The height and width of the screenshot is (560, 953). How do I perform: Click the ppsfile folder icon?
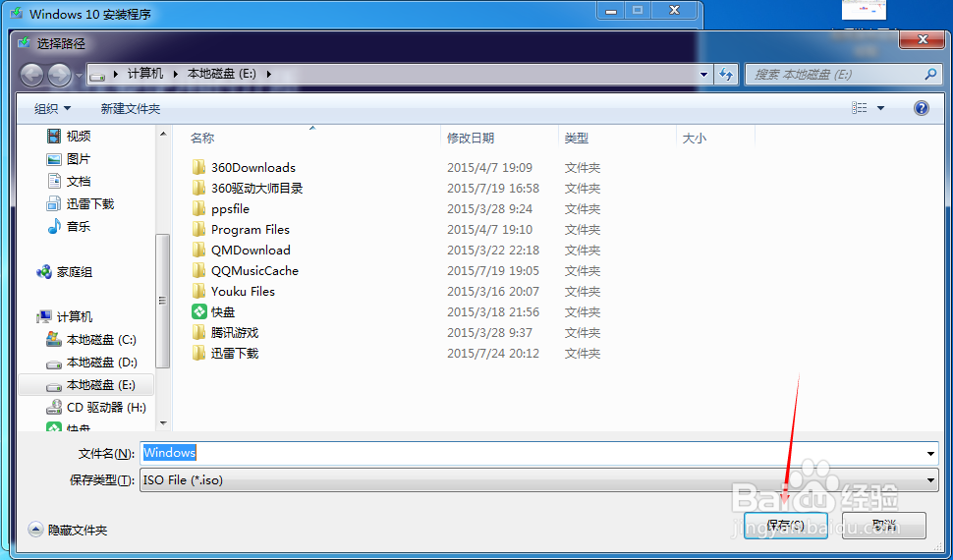[198, 208]
